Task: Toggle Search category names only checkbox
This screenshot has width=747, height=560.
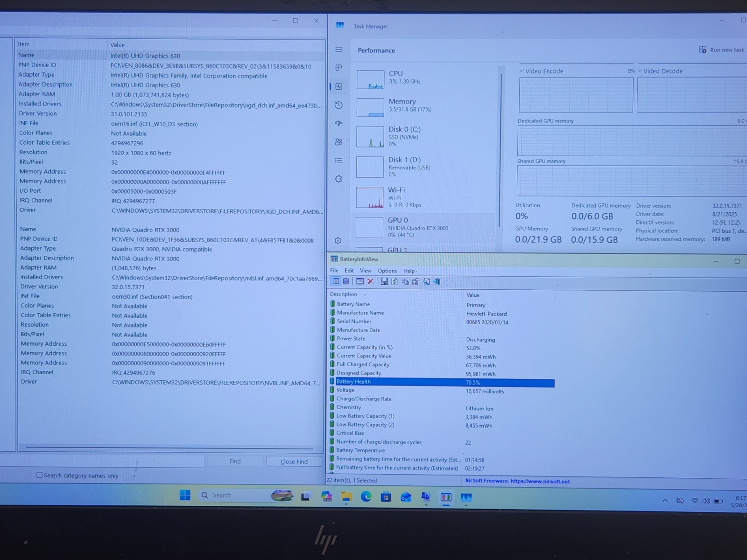Action: point(40,475)
